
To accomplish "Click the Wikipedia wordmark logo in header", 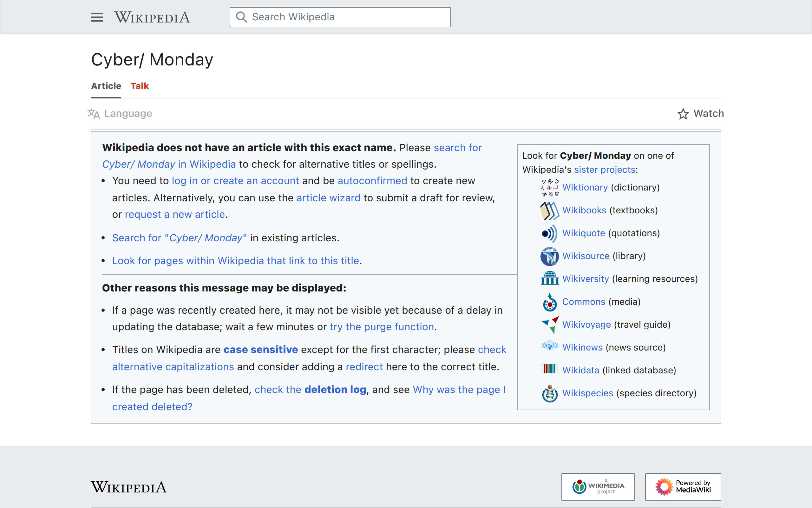I will tap(152, 17).
